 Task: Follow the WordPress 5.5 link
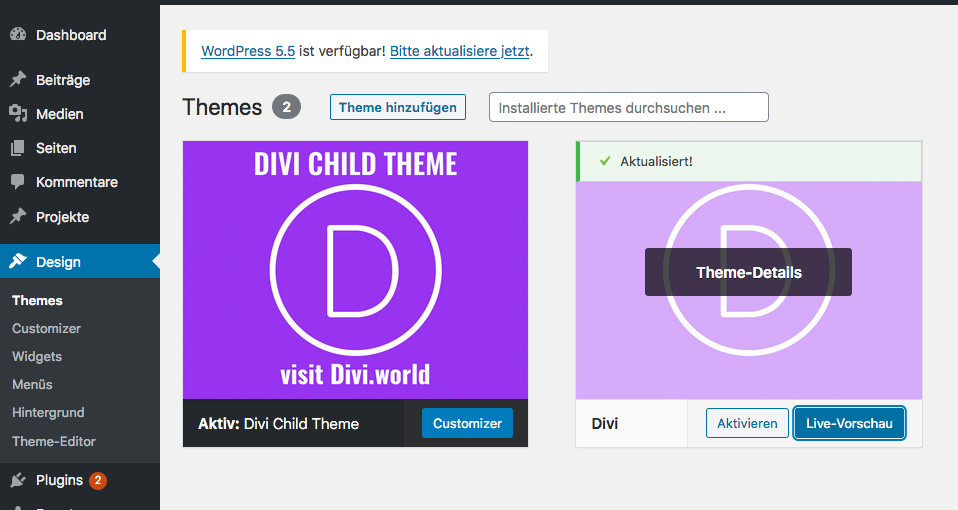pos(248,51)
